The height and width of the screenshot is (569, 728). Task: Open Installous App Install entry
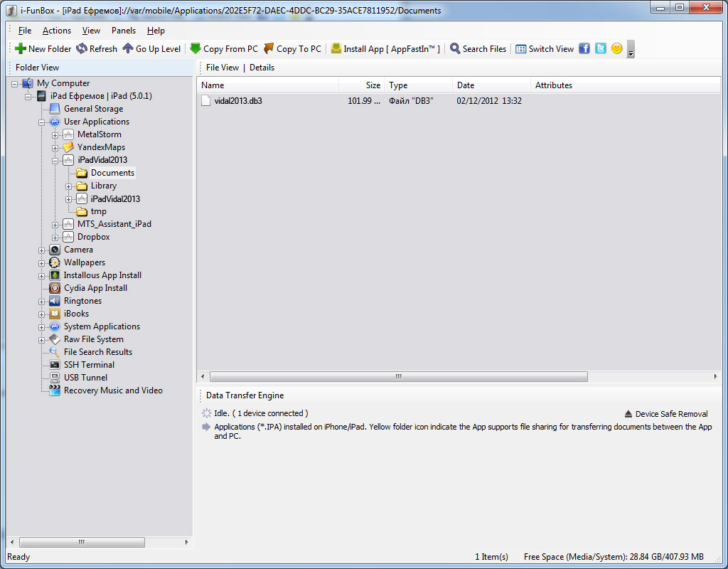(102, 275)
